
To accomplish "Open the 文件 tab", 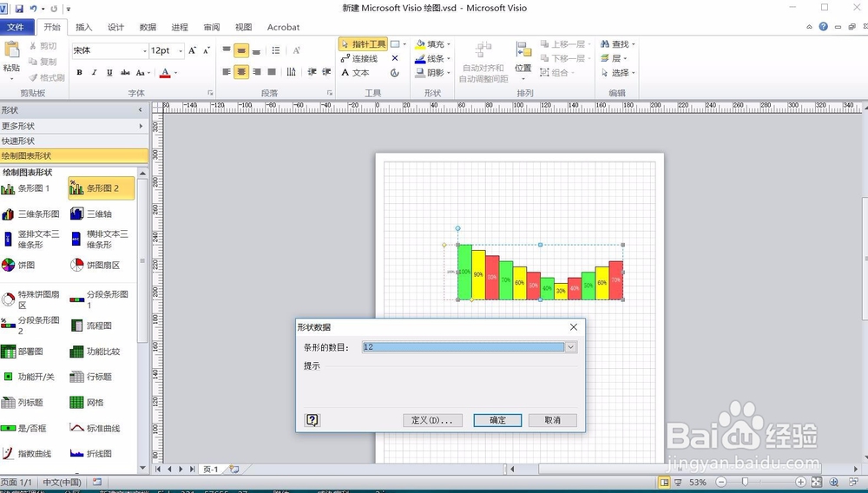I will (x=16, y=27).
